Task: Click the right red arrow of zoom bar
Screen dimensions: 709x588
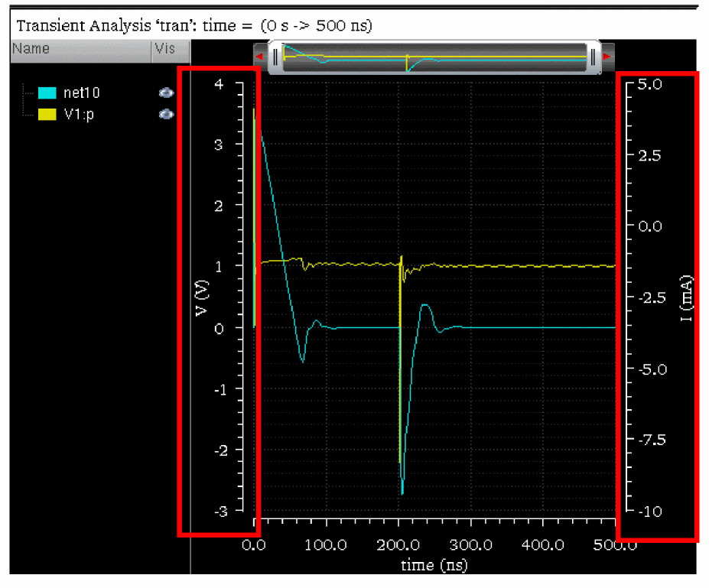Action: [607, 57]
